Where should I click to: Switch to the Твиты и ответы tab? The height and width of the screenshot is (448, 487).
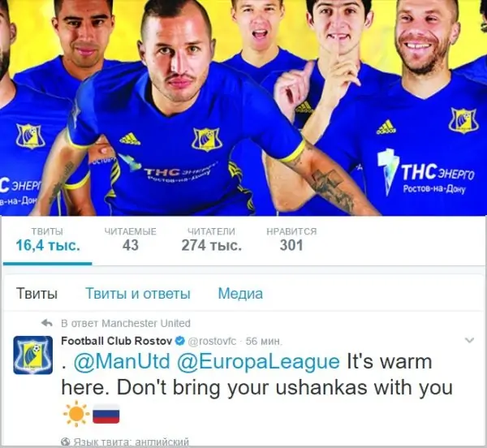click(x=138, y=293)
